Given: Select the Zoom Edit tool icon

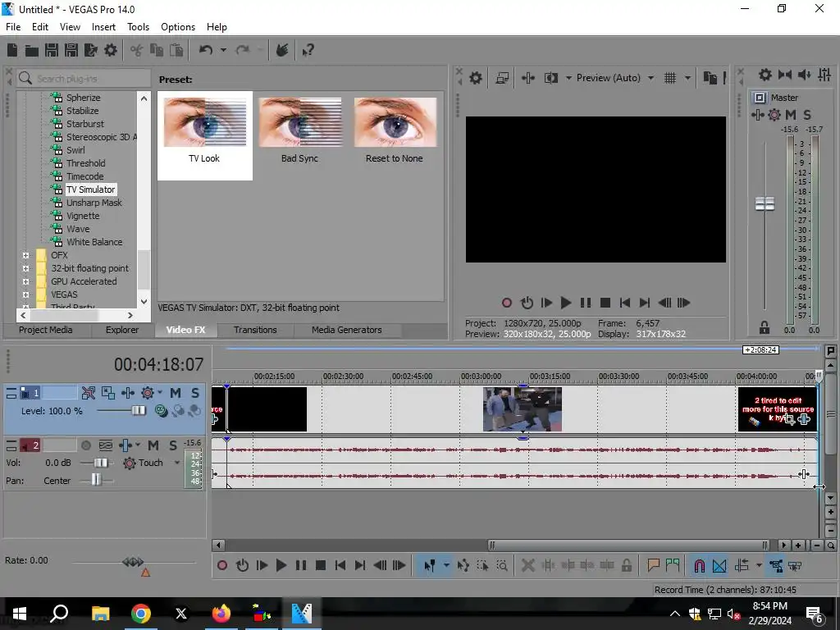Looking at the screenshot, I should [502, 565].
